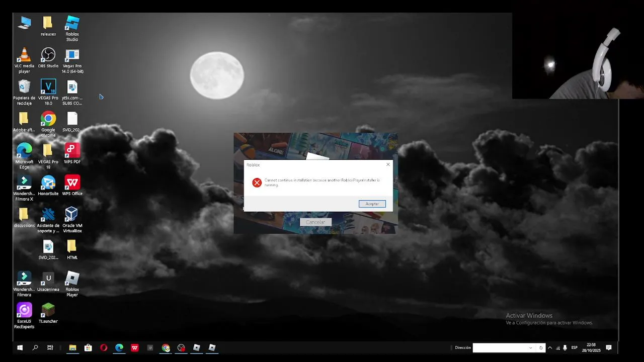Launch WPS Office desktop shortcut

pos(72,186)
